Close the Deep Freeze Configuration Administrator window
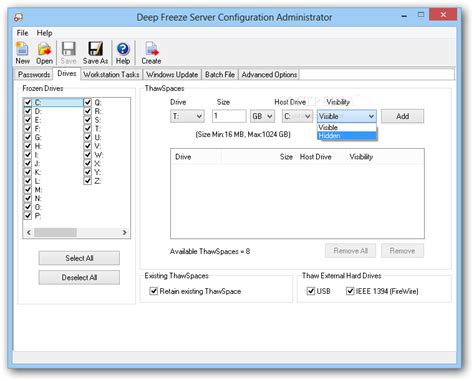Image resolution: width=474 pixels, height=381 pixels. pos(443,15)
